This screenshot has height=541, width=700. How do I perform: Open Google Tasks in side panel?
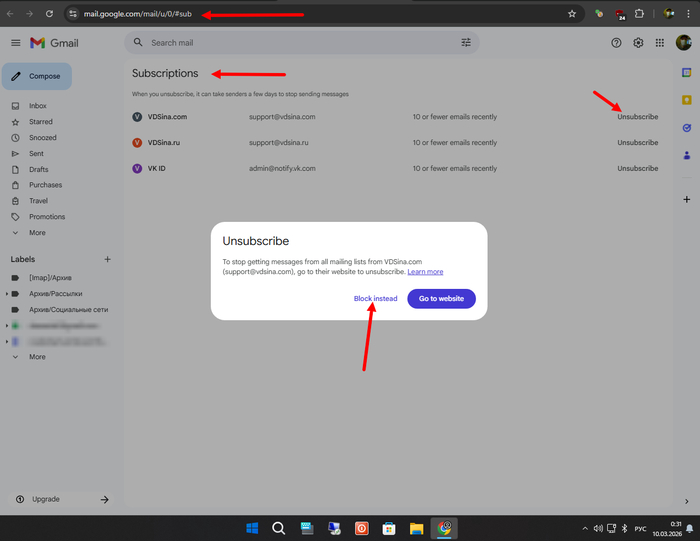pos(687,128)
